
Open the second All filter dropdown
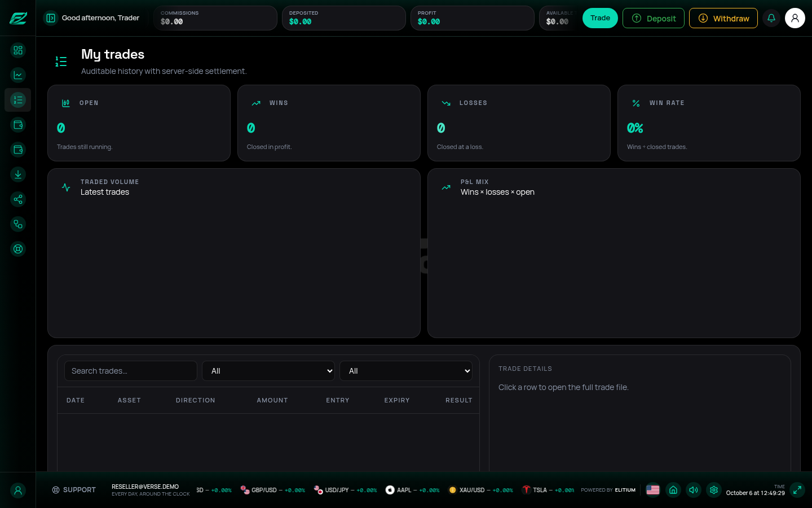point(406,371)
